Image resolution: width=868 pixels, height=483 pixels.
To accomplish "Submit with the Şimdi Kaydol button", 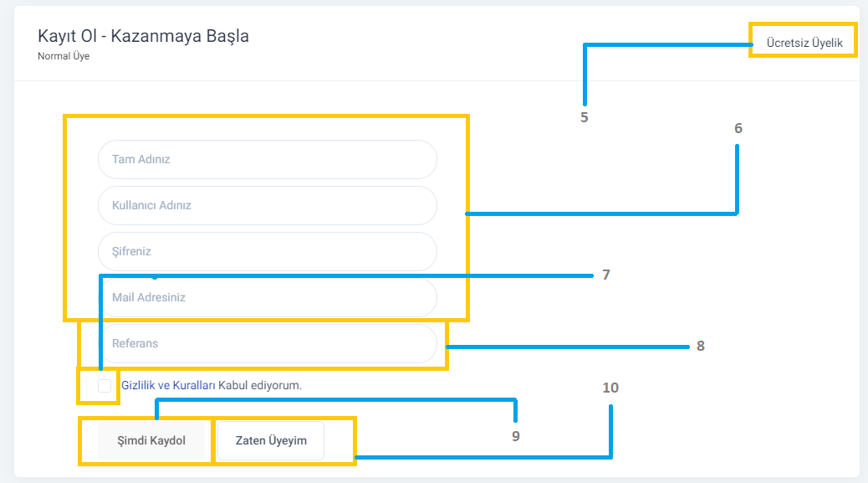I will (x=151, y=441).
